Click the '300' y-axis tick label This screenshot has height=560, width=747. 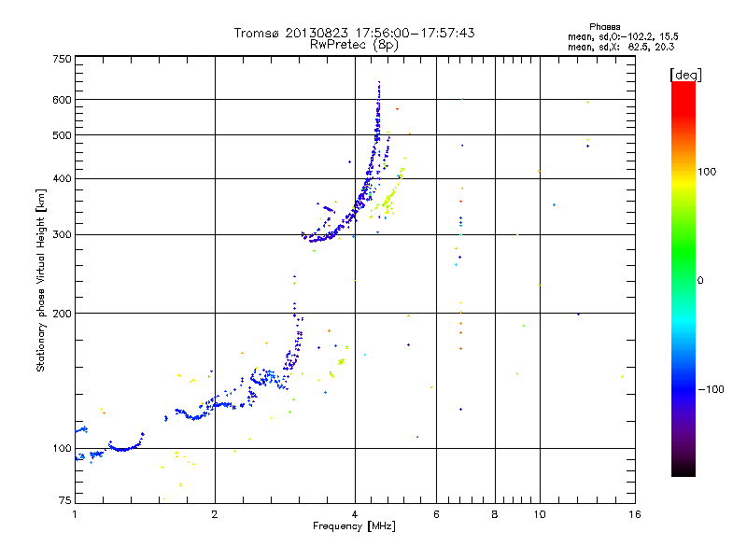62,235
